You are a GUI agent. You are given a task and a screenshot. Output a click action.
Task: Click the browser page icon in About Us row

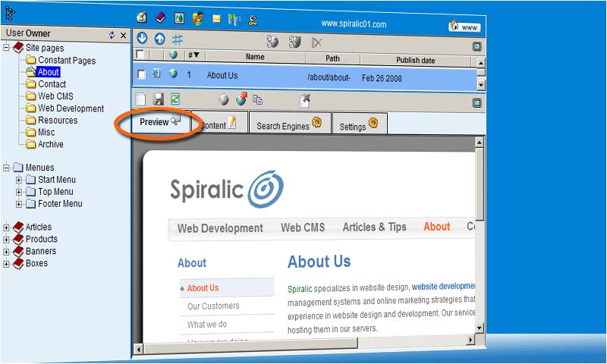(156, 73)
